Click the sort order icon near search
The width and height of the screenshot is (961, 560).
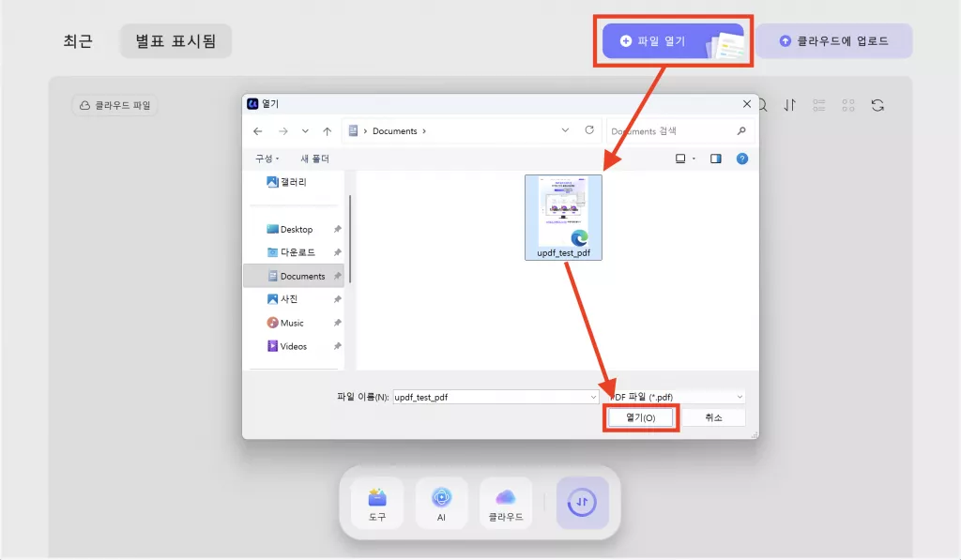pos(789,104)
